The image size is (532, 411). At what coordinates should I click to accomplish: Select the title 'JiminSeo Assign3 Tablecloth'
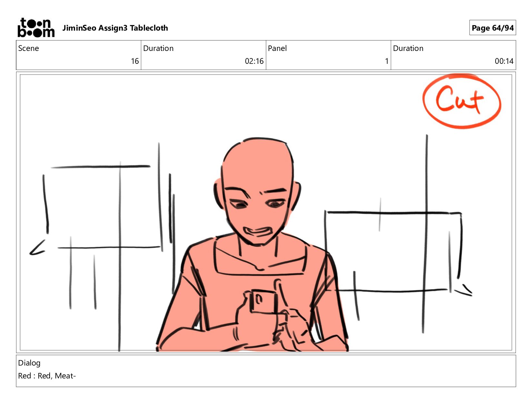[x=115, y=28]
